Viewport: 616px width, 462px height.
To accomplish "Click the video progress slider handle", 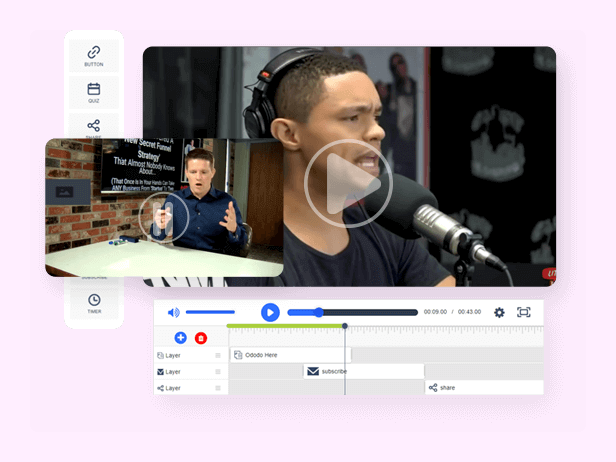I will 319,312.
